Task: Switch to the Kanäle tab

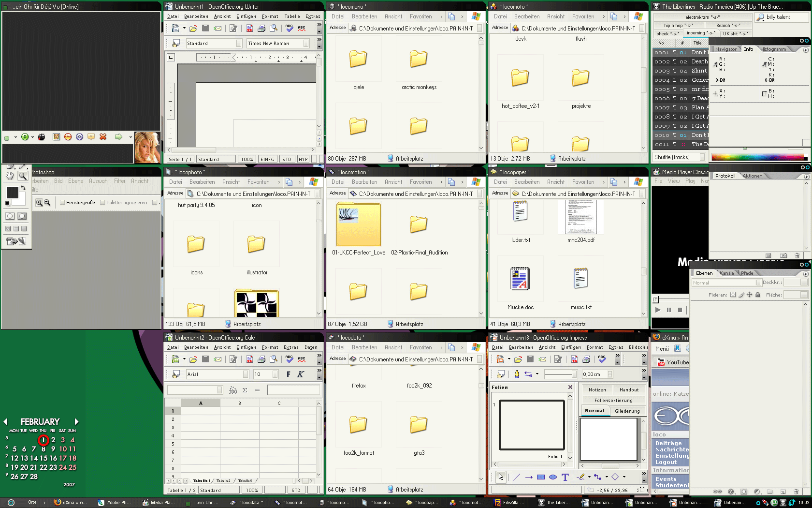Action: pos(726,273)
